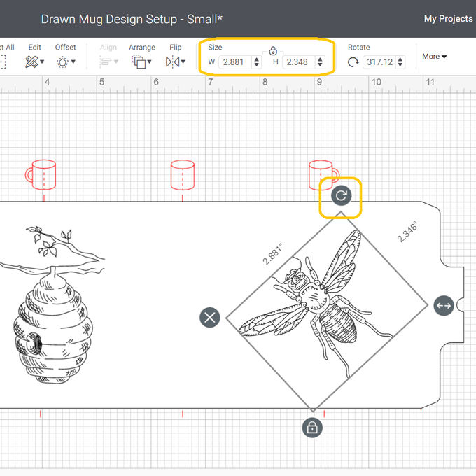Open the Offset tool
The image size is (476, 476).
coord(66,62)
